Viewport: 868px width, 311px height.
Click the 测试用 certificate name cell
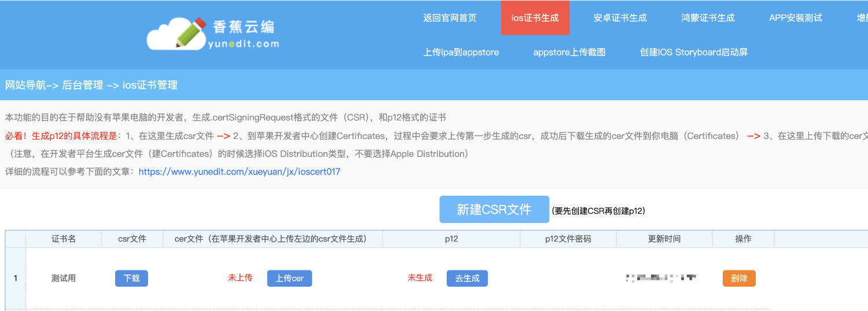pyautogui.click(x=64, y=279)
